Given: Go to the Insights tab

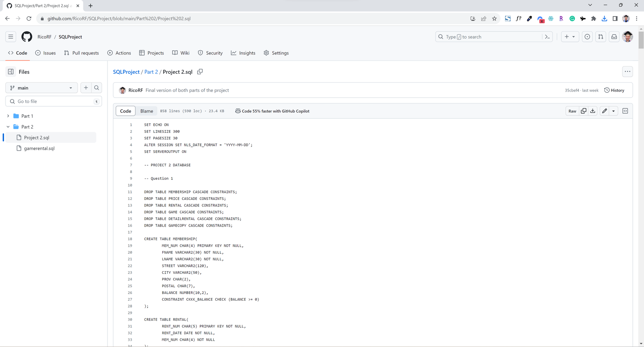Looking at the screenshot, I should point(243,53).
